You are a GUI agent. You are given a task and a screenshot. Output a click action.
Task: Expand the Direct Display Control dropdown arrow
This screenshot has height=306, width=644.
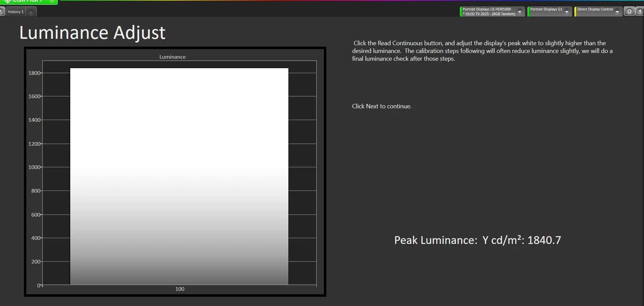[x=617, y=12]
